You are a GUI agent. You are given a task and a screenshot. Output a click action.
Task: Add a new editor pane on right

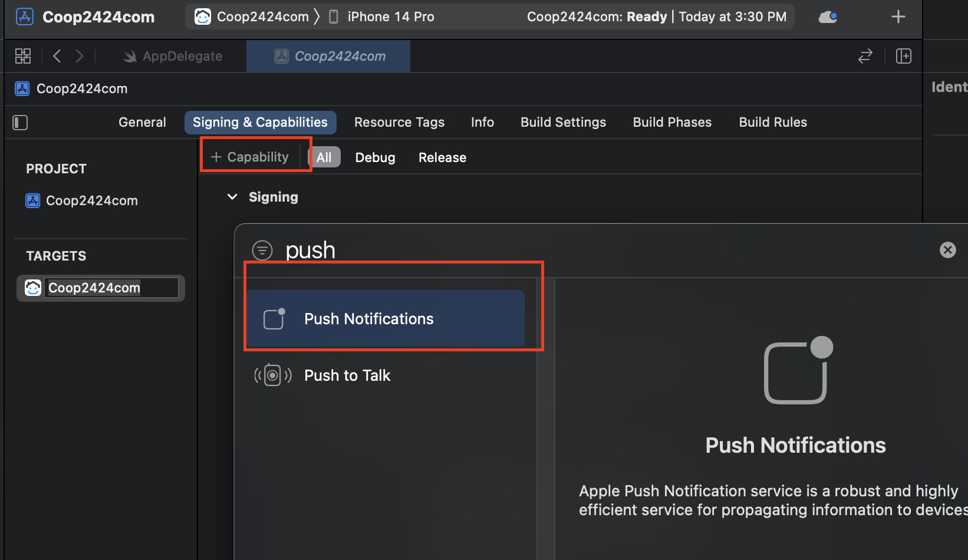903,56
